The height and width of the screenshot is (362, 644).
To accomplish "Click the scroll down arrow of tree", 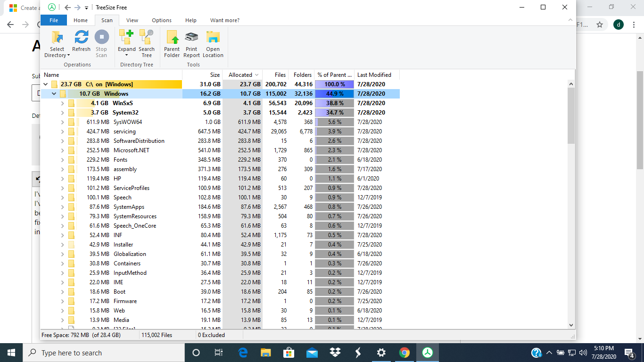I will pyautogui.click(x=571, y=325).
